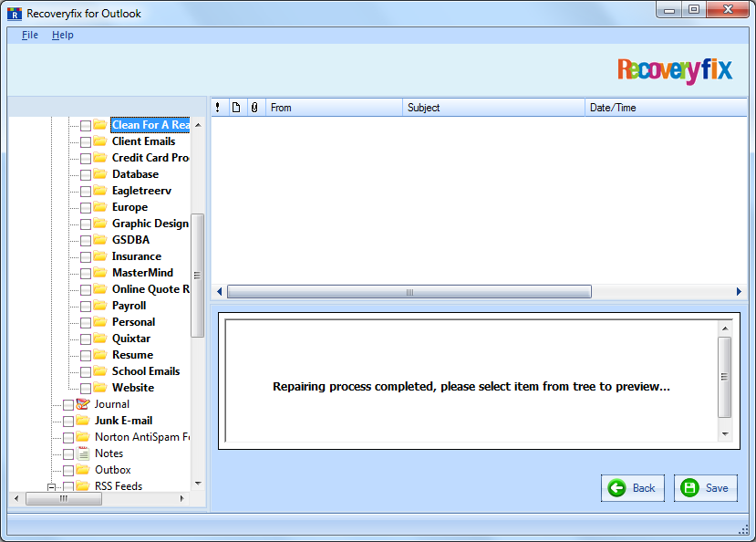Select the Client Emails folder name
756x542 pixels.
[144, 141]
